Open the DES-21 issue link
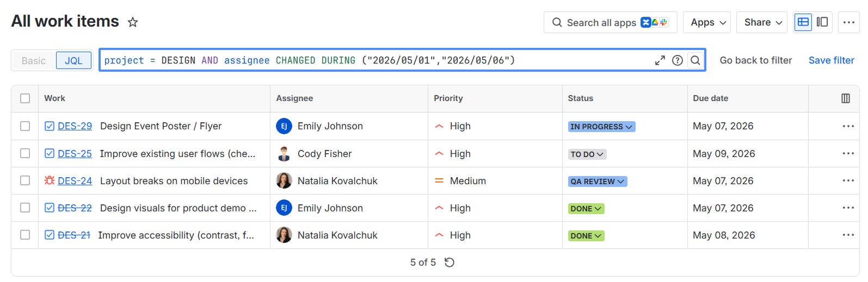 tap(73, 235)
